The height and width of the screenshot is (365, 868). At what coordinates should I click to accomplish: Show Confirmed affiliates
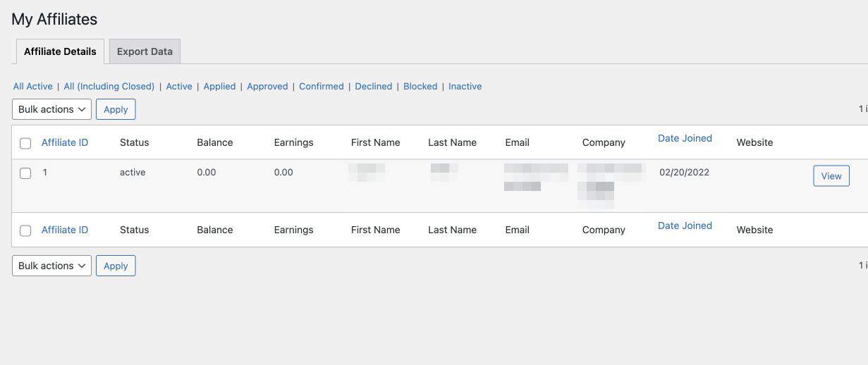(x=322, y=87)
